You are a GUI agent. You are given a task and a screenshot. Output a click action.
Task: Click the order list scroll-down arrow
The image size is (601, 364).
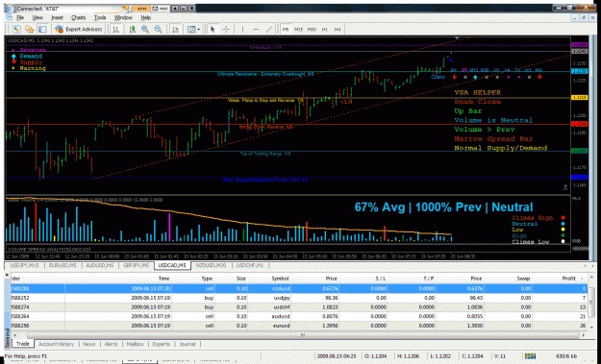tap(592, 327)
